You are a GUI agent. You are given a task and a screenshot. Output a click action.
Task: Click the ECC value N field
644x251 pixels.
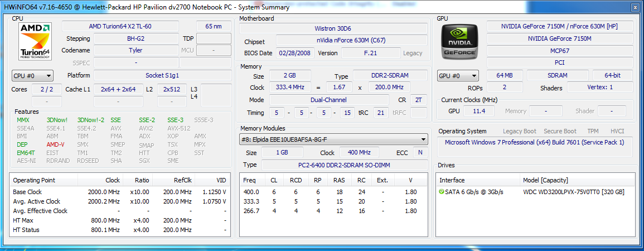pos(420,152)
